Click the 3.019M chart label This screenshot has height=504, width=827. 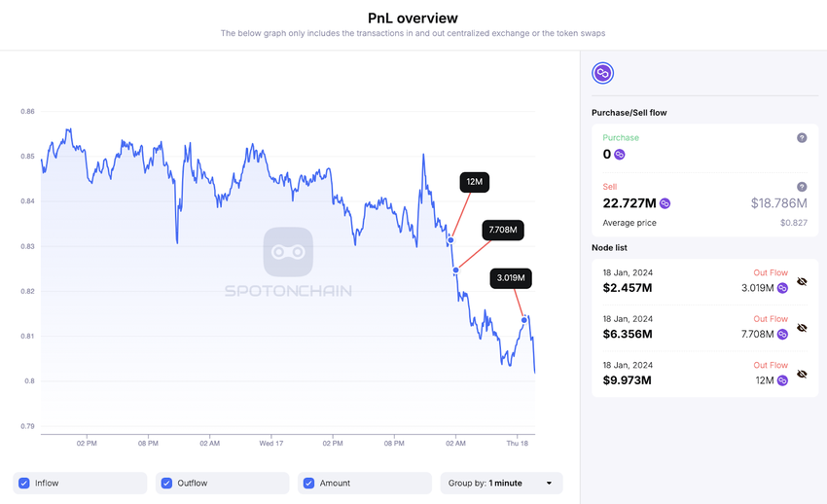click(x=511, y=278)
